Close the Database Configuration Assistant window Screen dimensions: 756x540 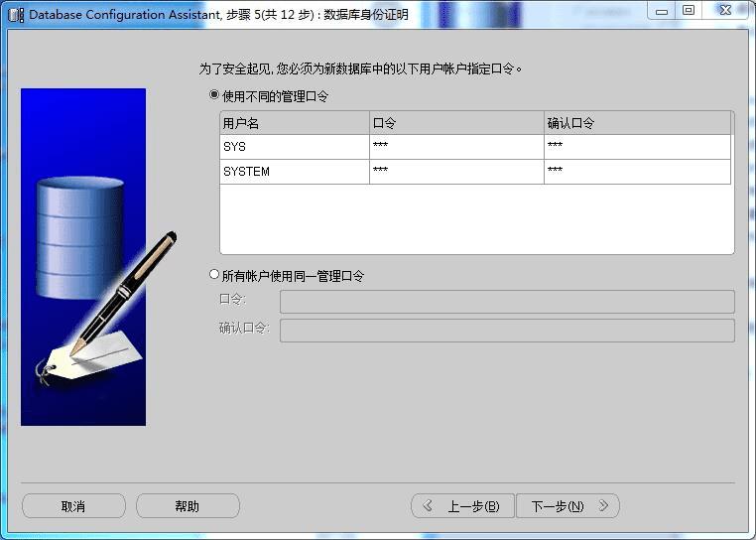(725, 11)
